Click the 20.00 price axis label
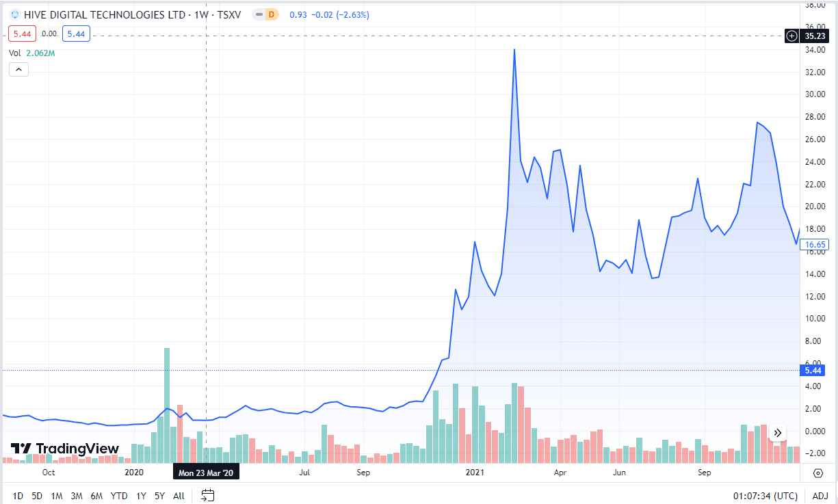The width and height of the screenshot is (838, 504). point(815,207)
